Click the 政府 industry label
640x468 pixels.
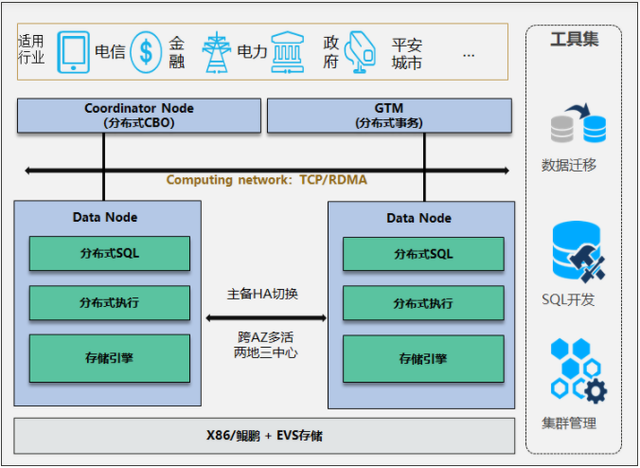(x=331, y=52)
